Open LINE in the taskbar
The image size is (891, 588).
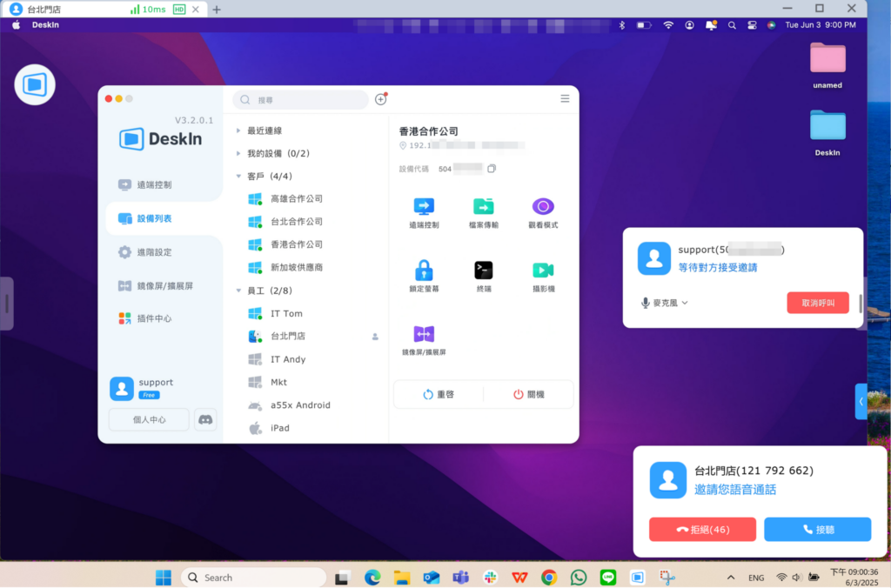click(608, 578)
